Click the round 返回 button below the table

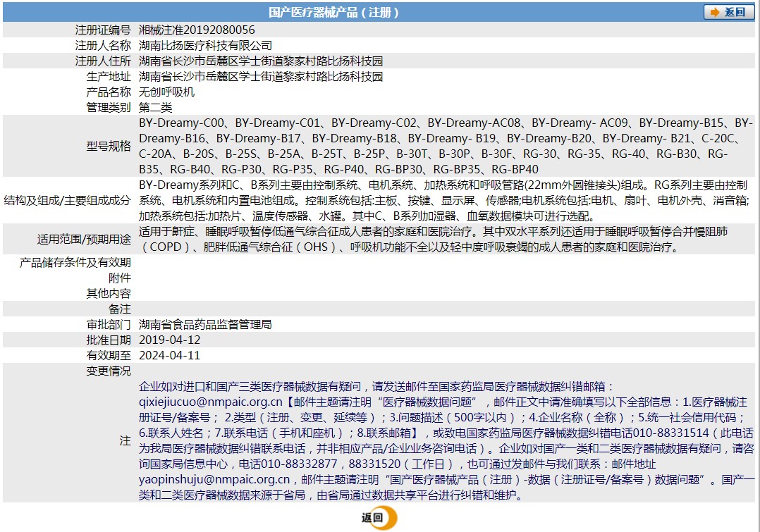379,517
